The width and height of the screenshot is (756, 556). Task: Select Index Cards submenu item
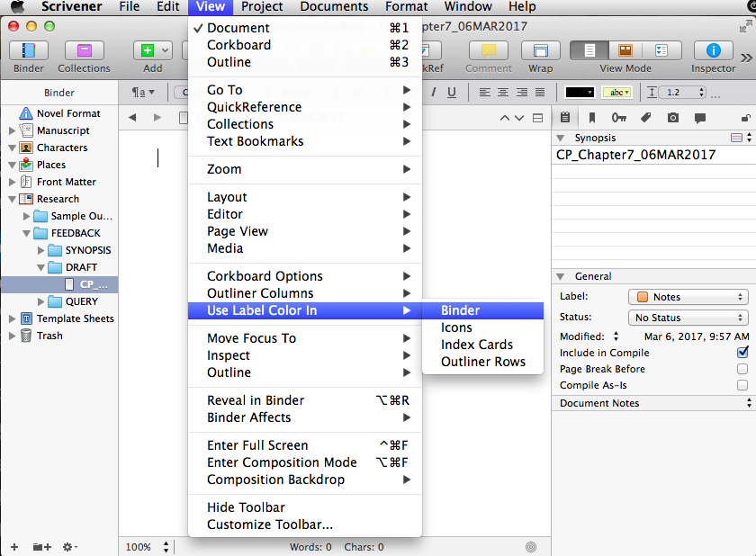(482, 345)
